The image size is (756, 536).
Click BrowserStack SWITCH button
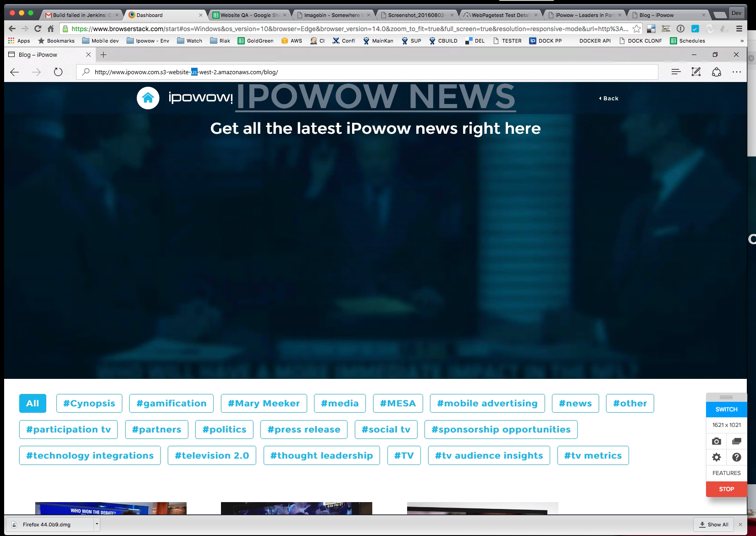726,410
